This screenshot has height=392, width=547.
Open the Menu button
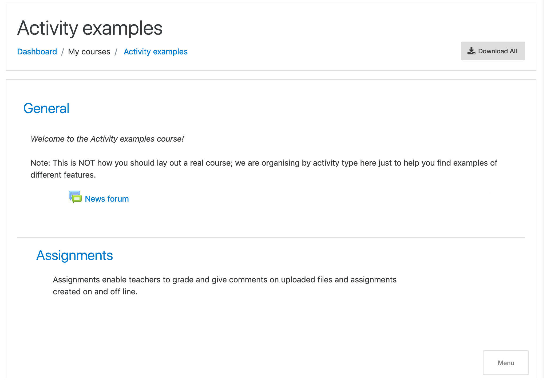[506, 363]
